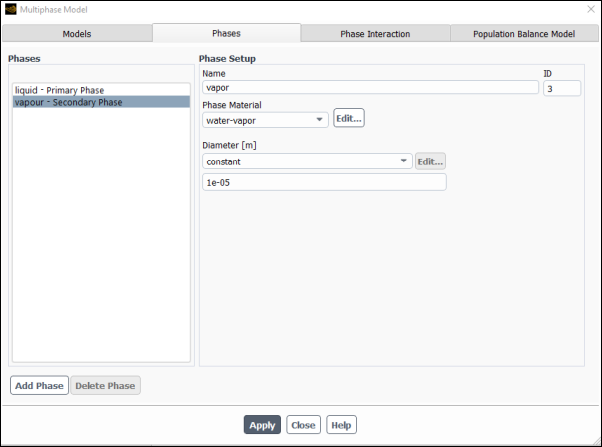The width and height of the screenshot is (602, 447).
Task: Switch to the Models tab
Action: [77, 33]
